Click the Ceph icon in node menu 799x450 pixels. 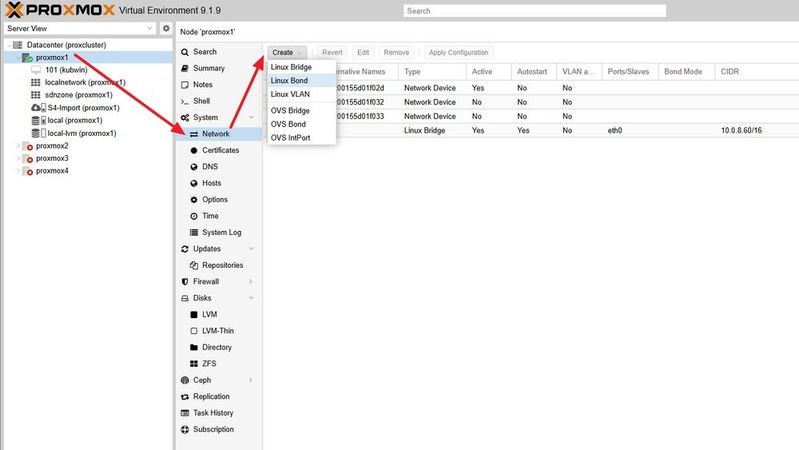point(184,380)
